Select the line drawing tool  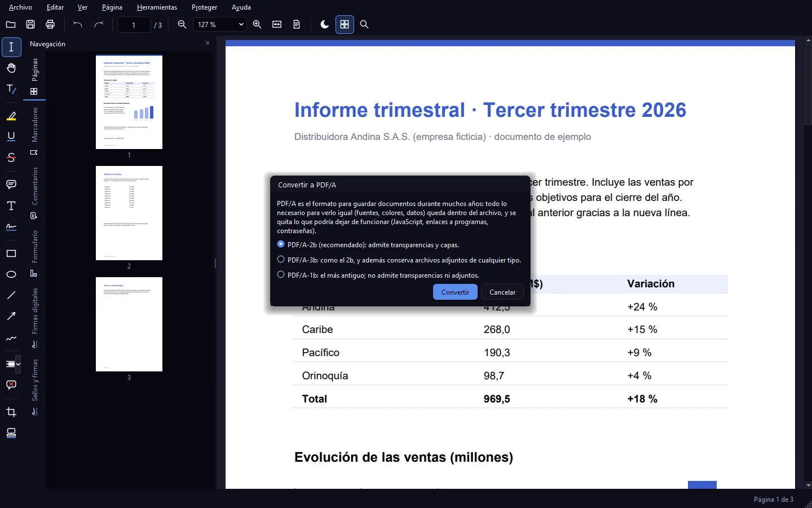(x=11, y=295)
